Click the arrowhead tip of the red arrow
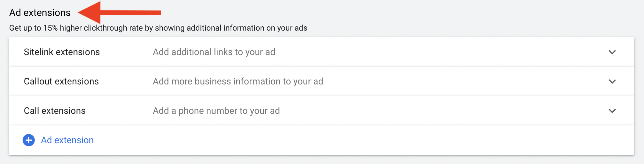The image size is (644, 164). 80,13
